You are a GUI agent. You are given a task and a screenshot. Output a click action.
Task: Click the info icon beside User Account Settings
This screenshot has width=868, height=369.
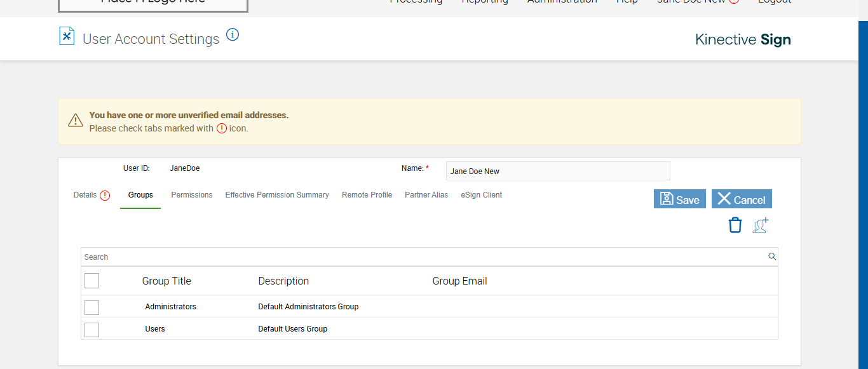click(233, 35)
